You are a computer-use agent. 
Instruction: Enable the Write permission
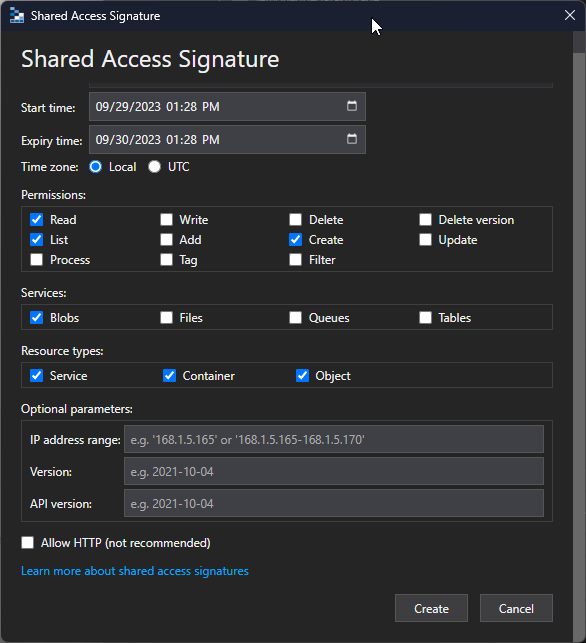pos(166,219)
